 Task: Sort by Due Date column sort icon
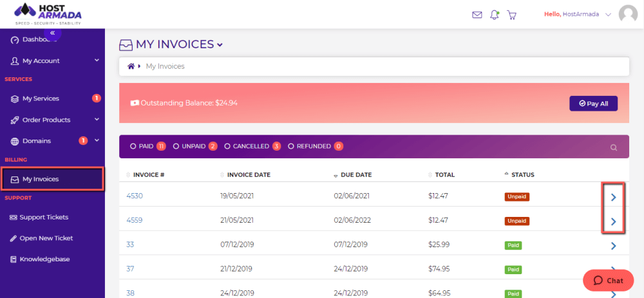click(336, 175)
